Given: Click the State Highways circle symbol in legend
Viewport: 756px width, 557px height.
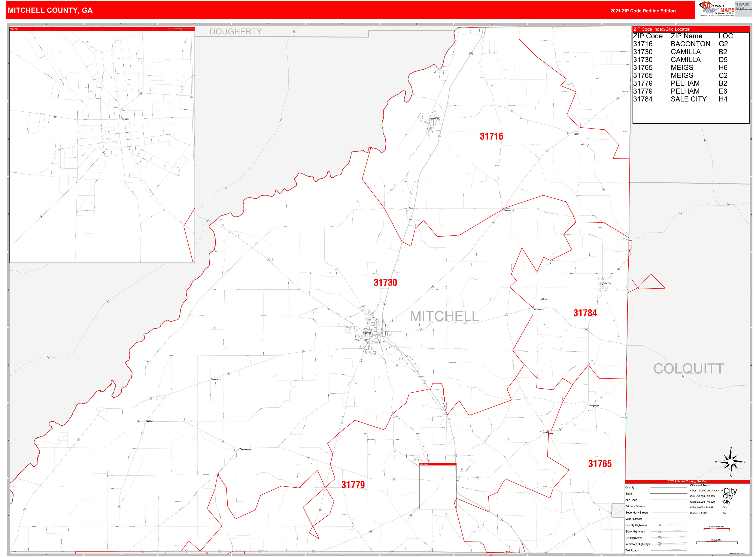Looking at the screenshot, I should click(660, 532).
